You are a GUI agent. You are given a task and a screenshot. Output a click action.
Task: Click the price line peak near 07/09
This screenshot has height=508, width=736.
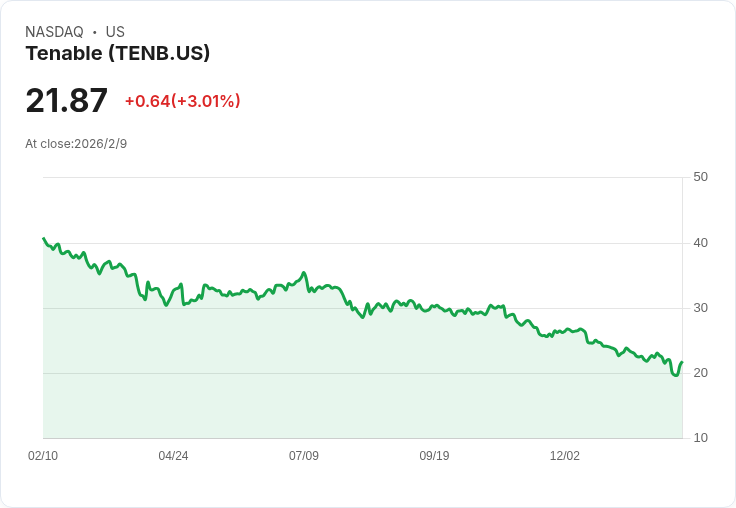[x=304, y=272]
